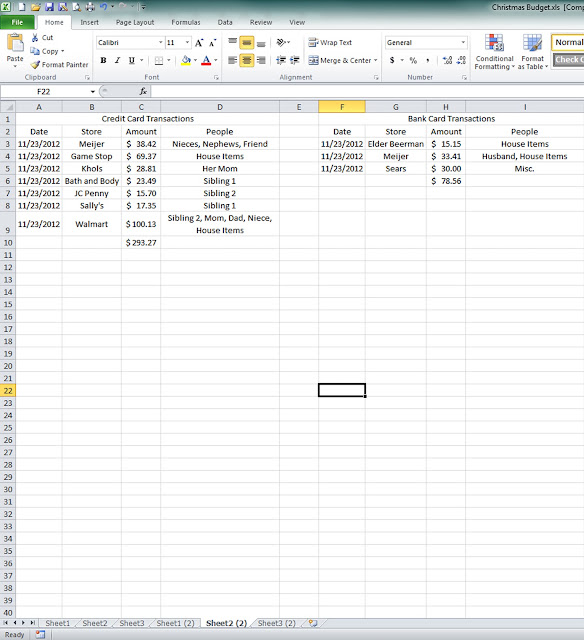Screen dimensions: 584x640
Task: Toggle Align Text Right
Action: point(261,60)
